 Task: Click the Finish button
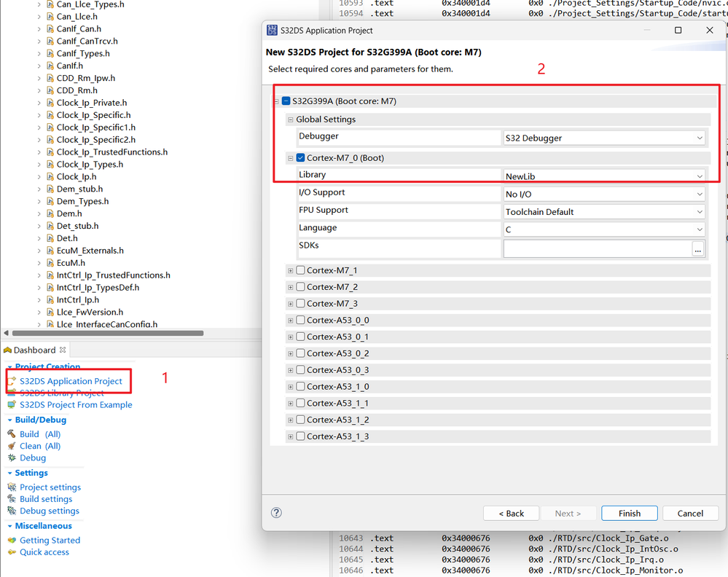pyautogui.click(x=630, y=514)
